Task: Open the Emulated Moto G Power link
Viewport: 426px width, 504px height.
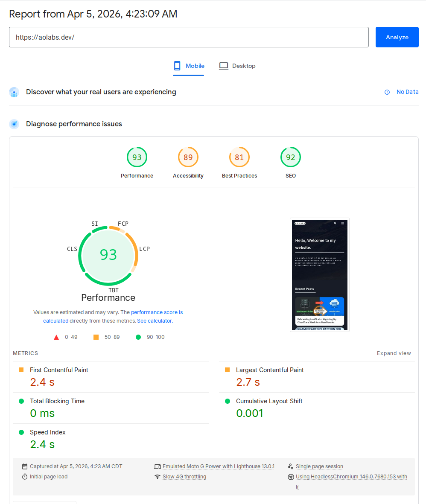Action: pos(219,466)
